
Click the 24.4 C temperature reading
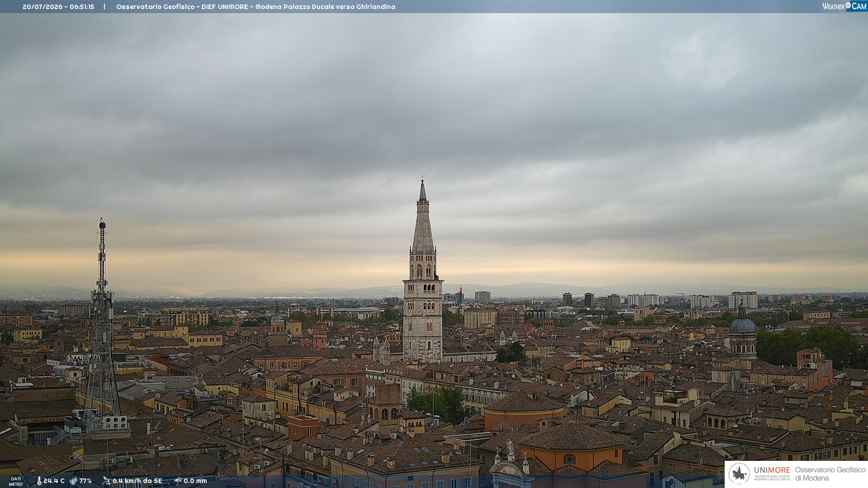54,481
